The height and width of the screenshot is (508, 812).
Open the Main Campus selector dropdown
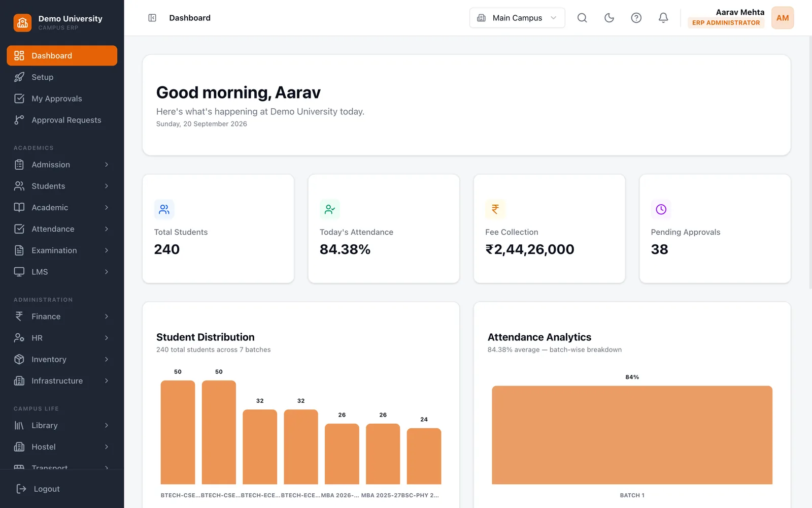coord(517,18)
